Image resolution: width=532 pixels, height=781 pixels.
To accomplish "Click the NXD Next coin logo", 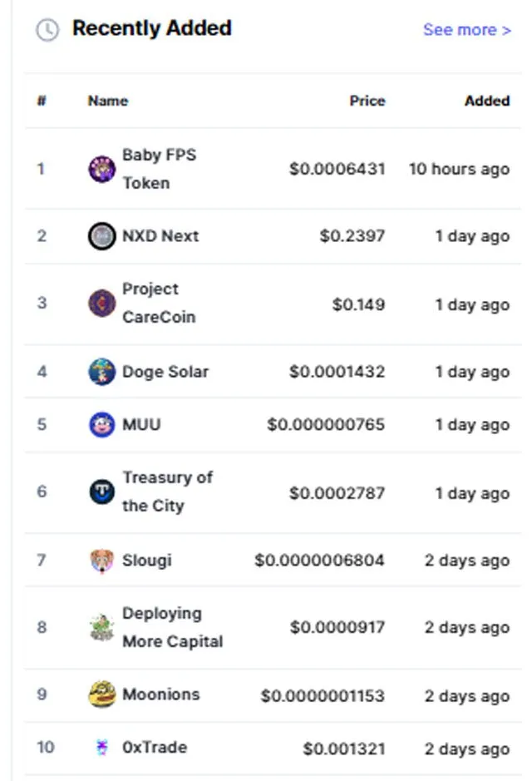I will pyautogui.click(x=102, y=235).
